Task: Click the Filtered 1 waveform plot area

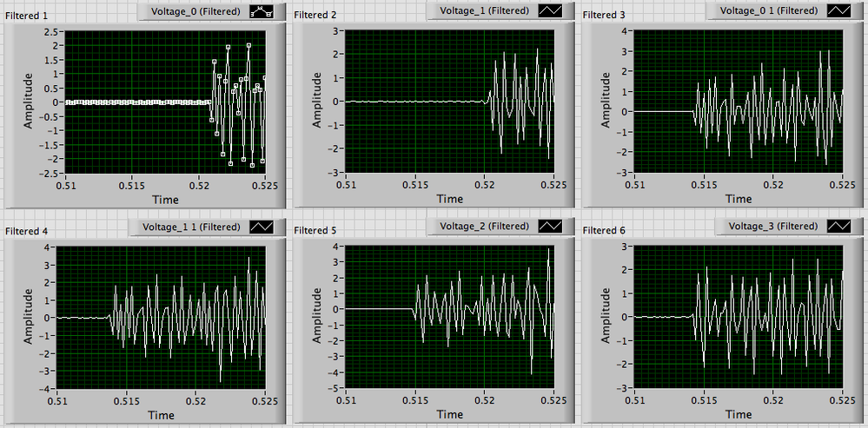Action: click(165, 102)
